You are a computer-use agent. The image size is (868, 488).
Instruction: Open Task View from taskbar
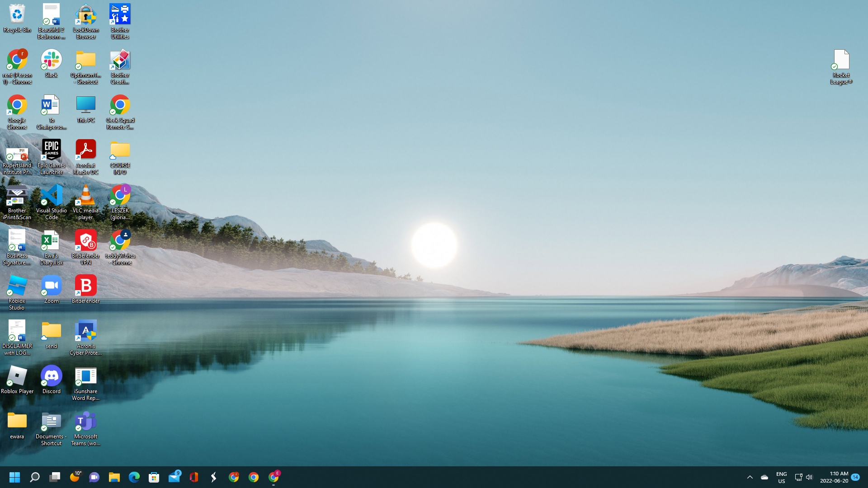point(55,477)
